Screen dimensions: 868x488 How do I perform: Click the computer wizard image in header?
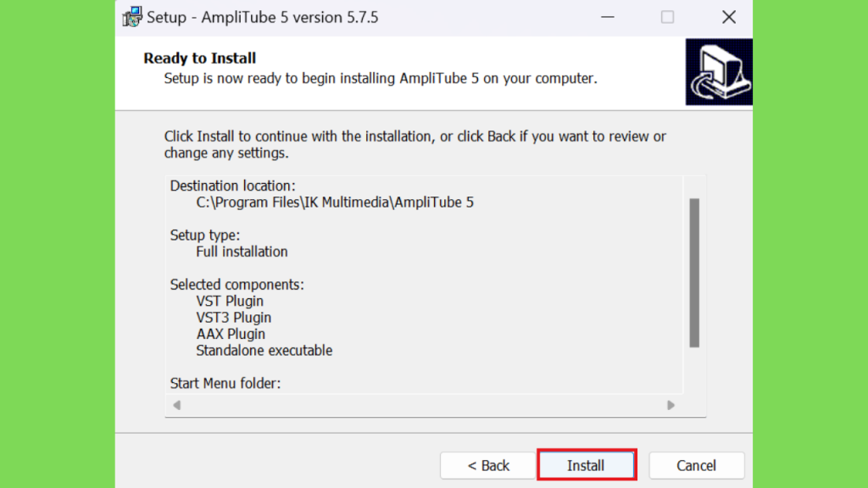click(x=719, y=72)
